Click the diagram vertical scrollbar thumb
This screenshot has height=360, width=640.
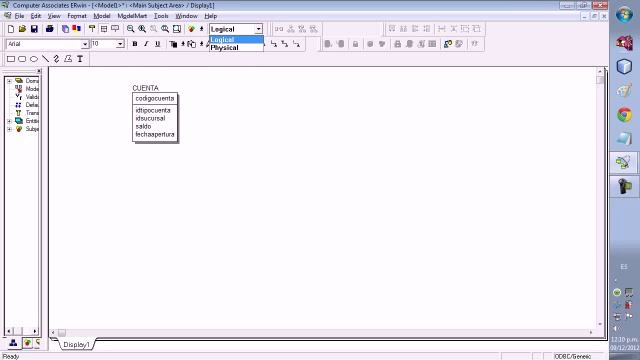[600, 80]
